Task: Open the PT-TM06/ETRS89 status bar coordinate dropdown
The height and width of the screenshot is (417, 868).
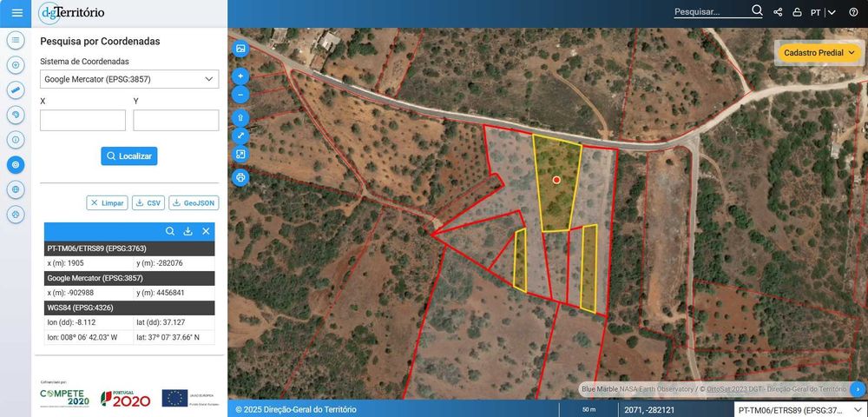Action: point(800,410)
